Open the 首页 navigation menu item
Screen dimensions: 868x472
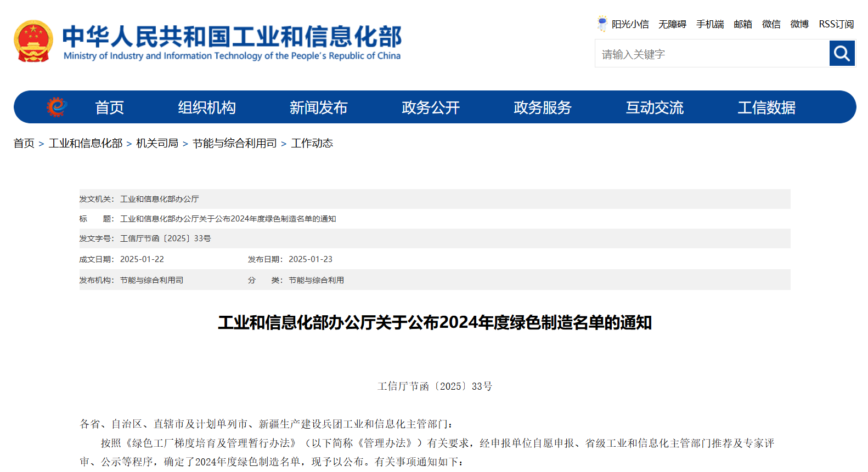(x=109, y=107)
